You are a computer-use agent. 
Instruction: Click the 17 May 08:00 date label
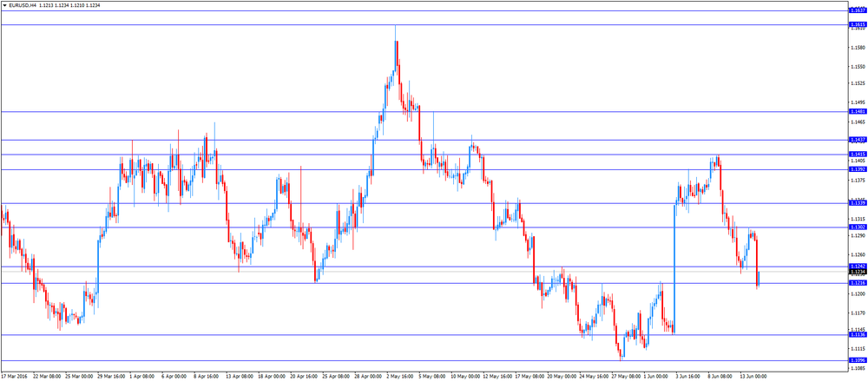point(529,376)
